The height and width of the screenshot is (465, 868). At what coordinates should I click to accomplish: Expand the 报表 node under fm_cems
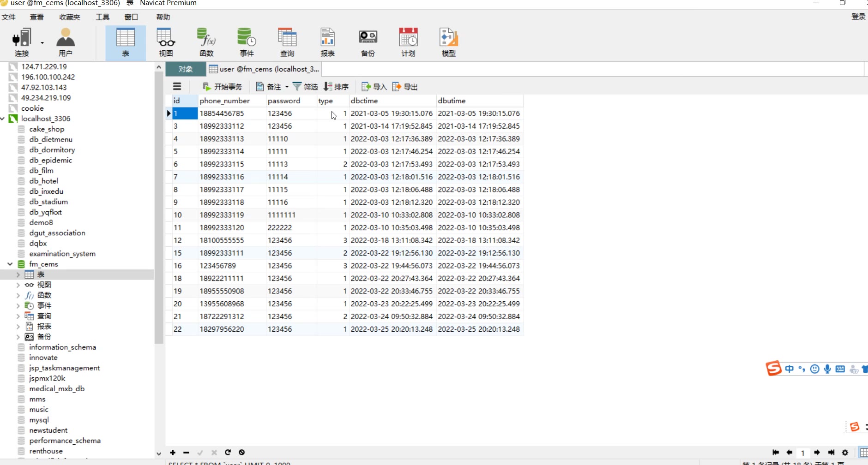(x=18, y=327)
